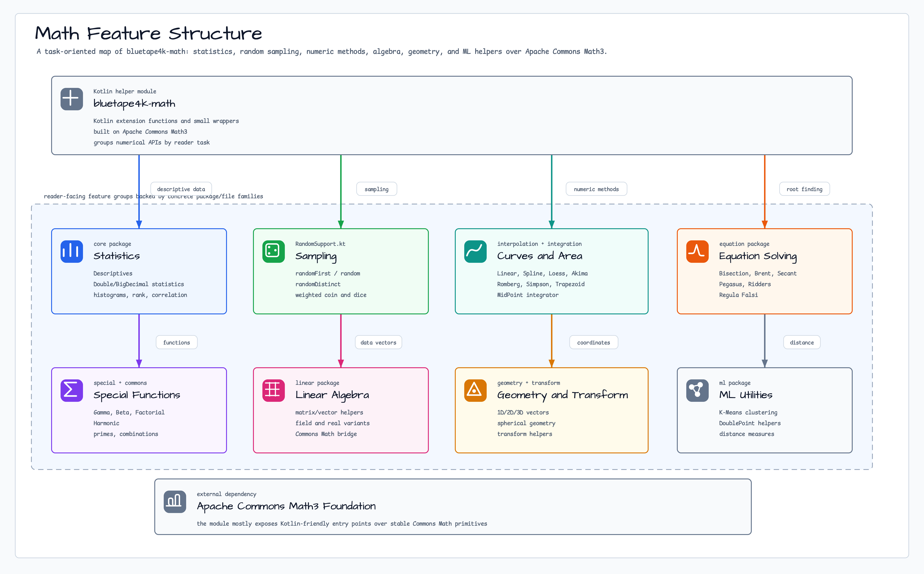Screen dimensions: 924x574
Task: Select the curve icon for Curves and Area
Action: [x=475, y=251]
